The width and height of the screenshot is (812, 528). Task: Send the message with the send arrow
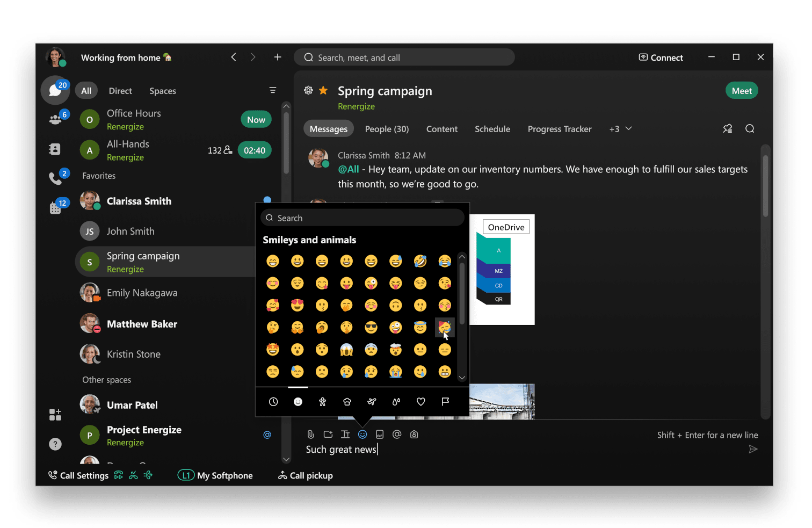(x=753, y=449)
